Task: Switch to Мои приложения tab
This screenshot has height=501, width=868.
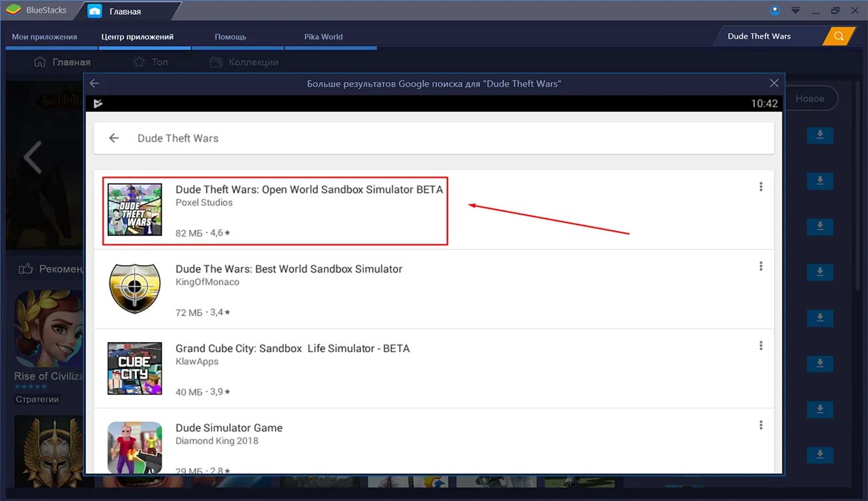Action: point(44,37)
